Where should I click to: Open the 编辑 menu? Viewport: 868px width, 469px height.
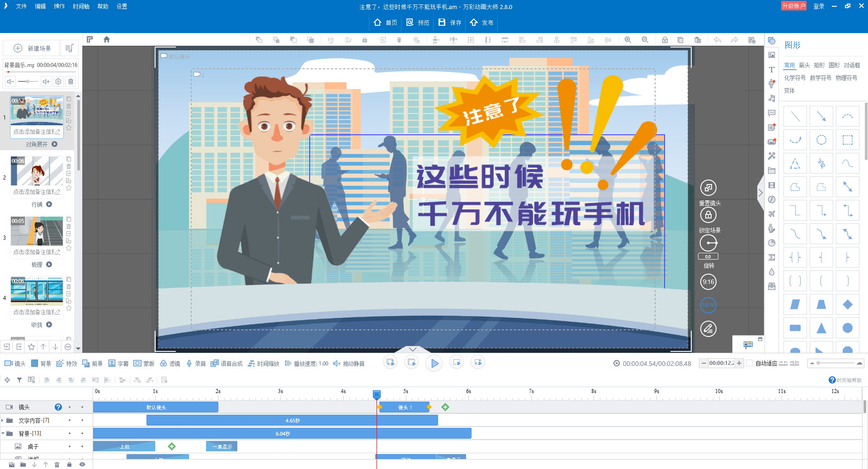40,6
